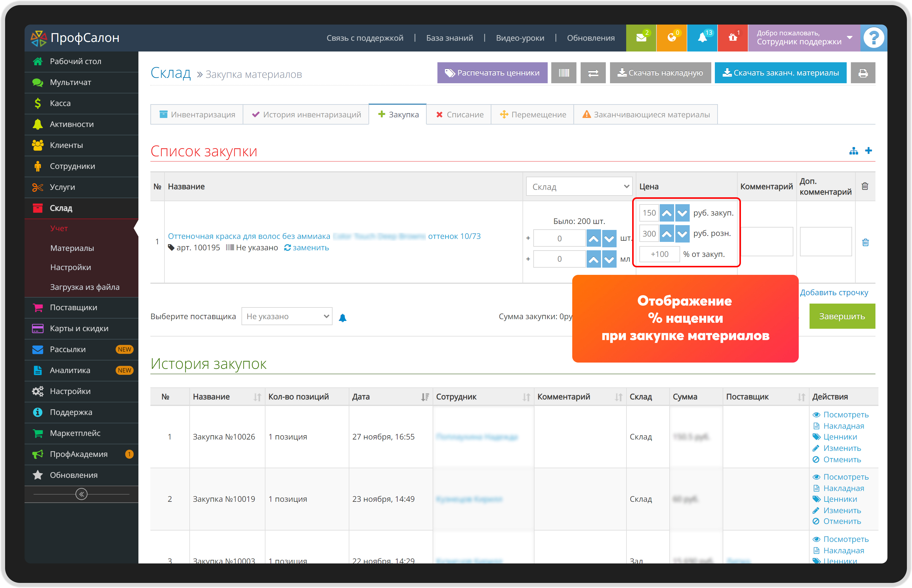Click Скачать заканч. материалы button
Screen dimensions: 912x588
pyautogui.click(x=780, y=72)
